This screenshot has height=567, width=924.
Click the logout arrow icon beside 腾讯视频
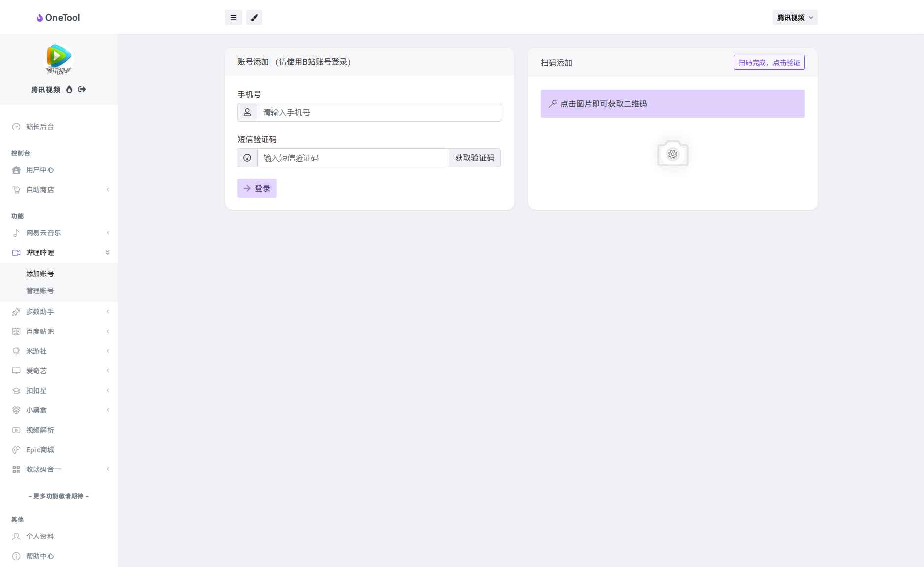tap(82, 89)
